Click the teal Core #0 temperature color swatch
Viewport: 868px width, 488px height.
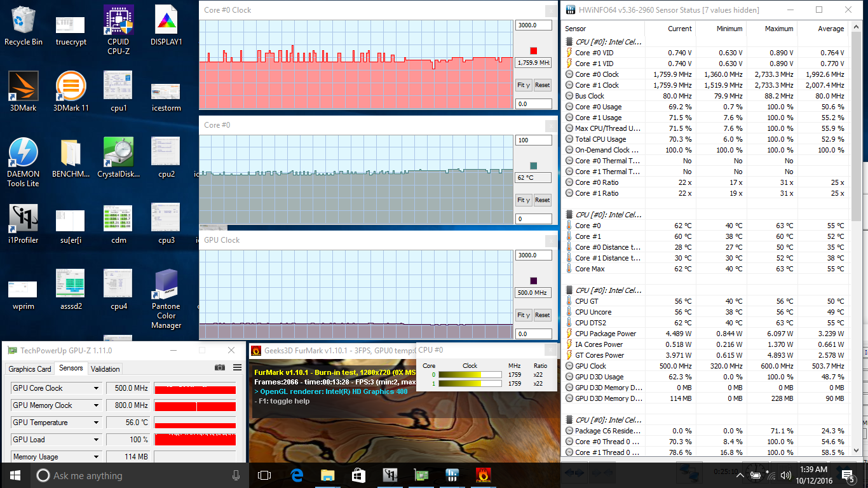coord(534,166)
